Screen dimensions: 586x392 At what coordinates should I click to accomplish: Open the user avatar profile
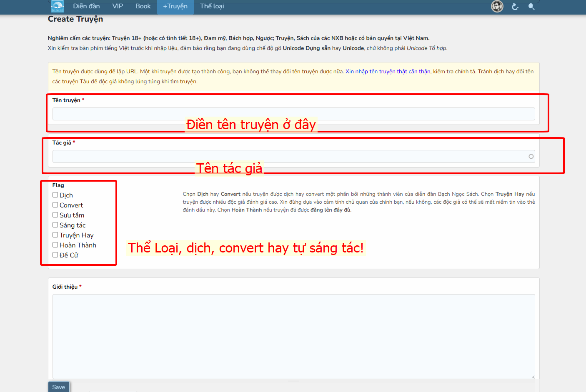(x=497, y=6)
